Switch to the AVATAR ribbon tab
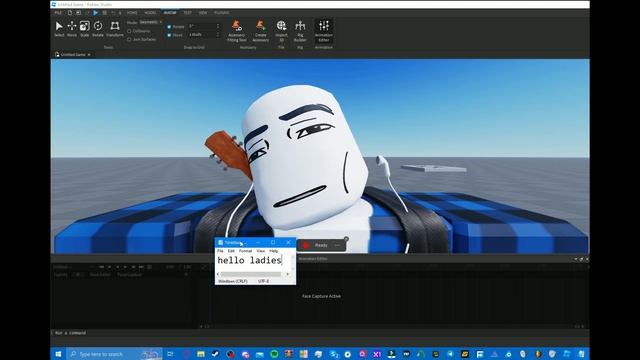Image resolution: width=640 pixels, height=360 pixels. (170, 13)
